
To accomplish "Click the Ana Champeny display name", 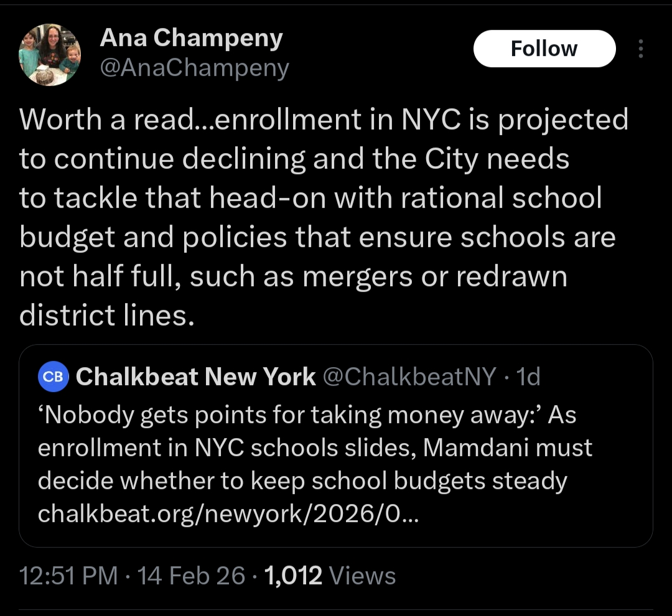I will tap(191, 39).
